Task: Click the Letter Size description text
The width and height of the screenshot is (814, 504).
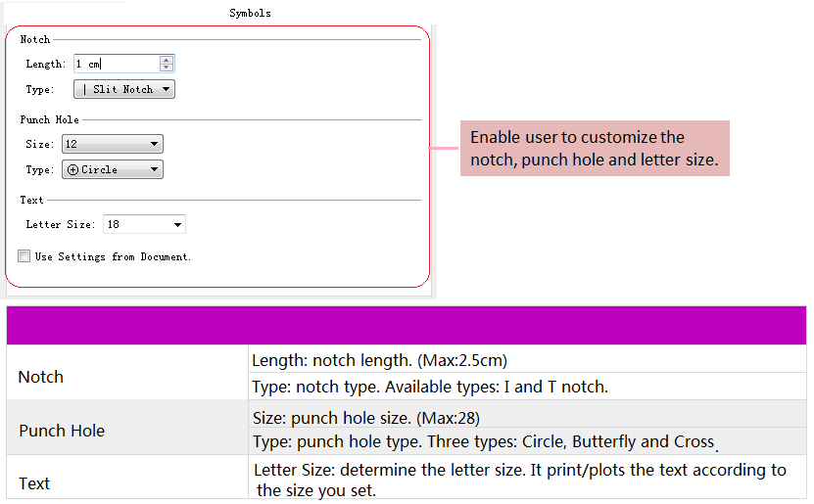Action: point(519,480)
